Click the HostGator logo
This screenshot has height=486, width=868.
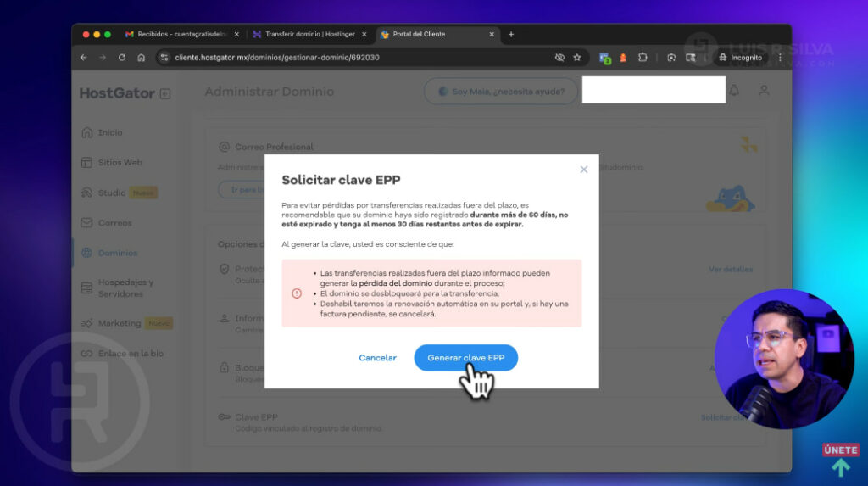[117, 93]
